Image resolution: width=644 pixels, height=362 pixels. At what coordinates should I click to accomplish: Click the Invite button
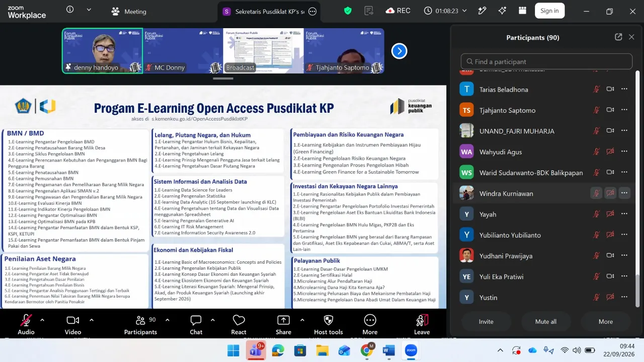(486, 322)
